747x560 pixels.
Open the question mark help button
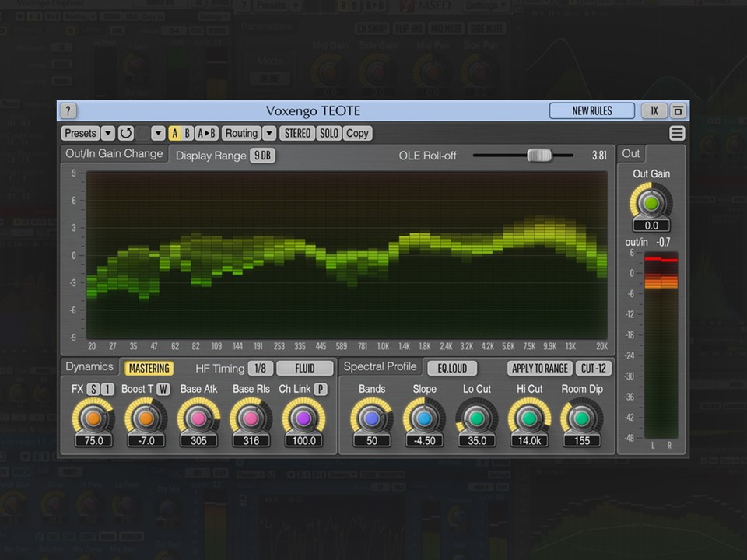[68, 111]
